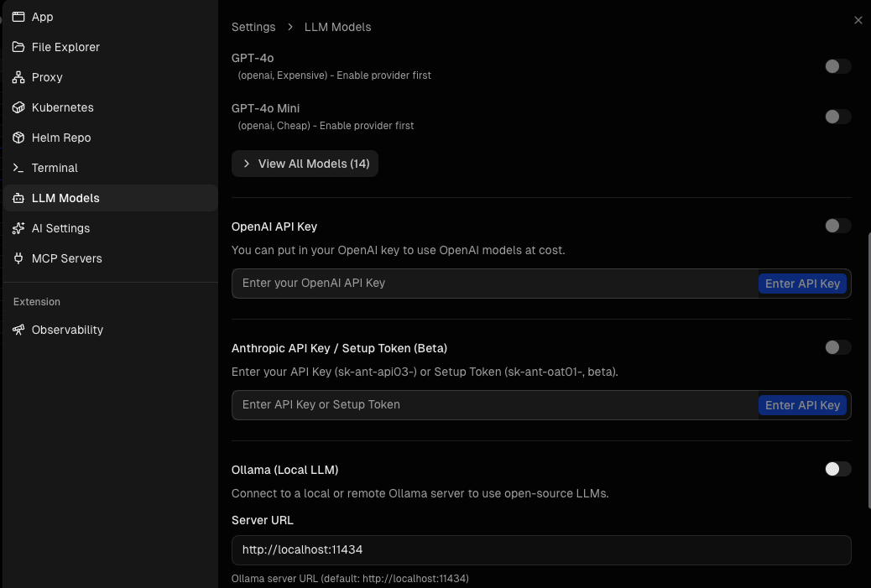Click the Anthropic API Key / Setup Token heading
The height and width of the screenshot is (588, 871).
339,348
